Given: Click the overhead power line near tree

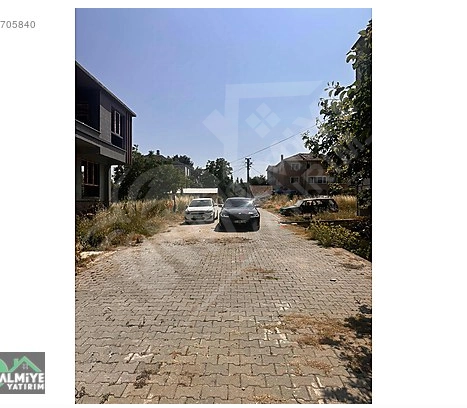Looking at the screenshot, I should [279, 143].
